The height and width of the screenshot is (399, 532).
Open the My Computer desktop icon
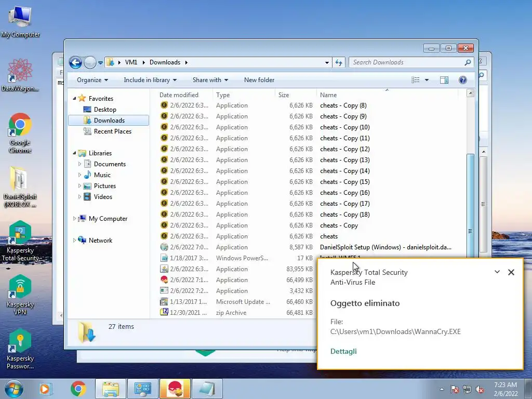20,22
